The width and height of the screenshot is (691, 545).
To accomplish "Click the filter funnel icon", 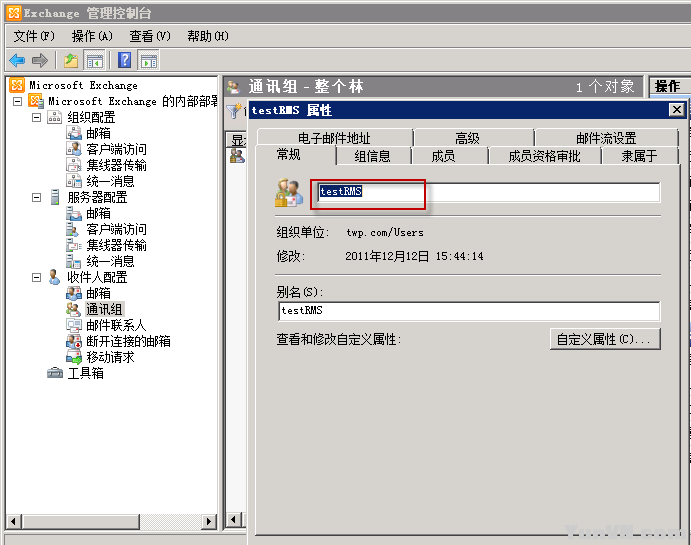I will coord(234,111).
